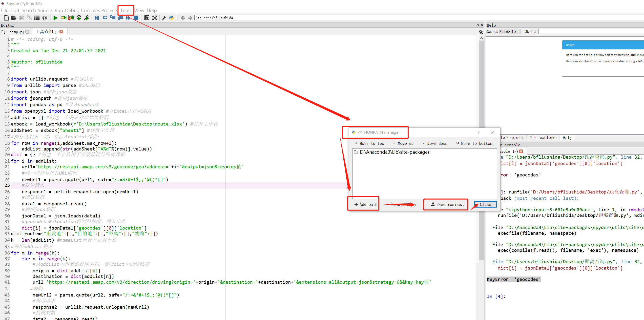Open the Tools menu

tap(125, 10)
